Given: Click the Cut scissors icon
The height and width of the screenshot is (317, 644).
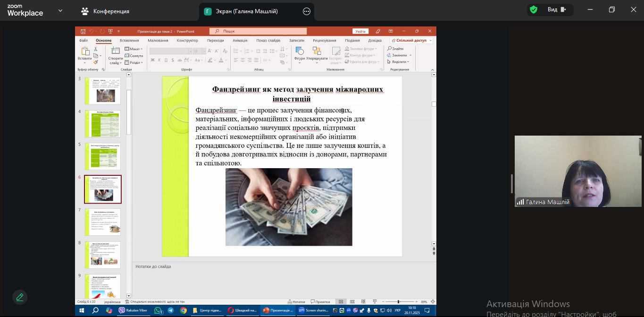Looking at the screenshot, I should tap(96, 49).
